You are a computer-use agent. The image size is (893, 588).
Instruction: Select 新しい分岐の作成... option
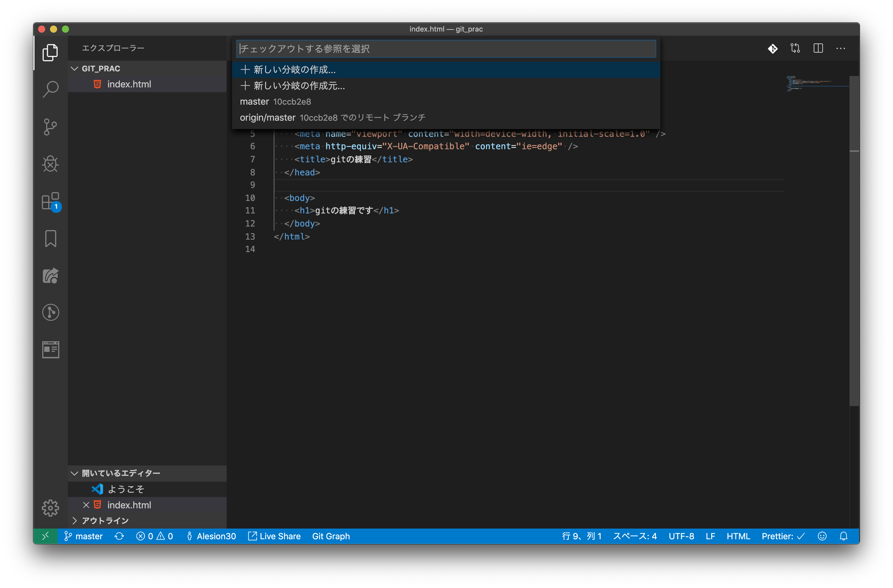[294, 70]
